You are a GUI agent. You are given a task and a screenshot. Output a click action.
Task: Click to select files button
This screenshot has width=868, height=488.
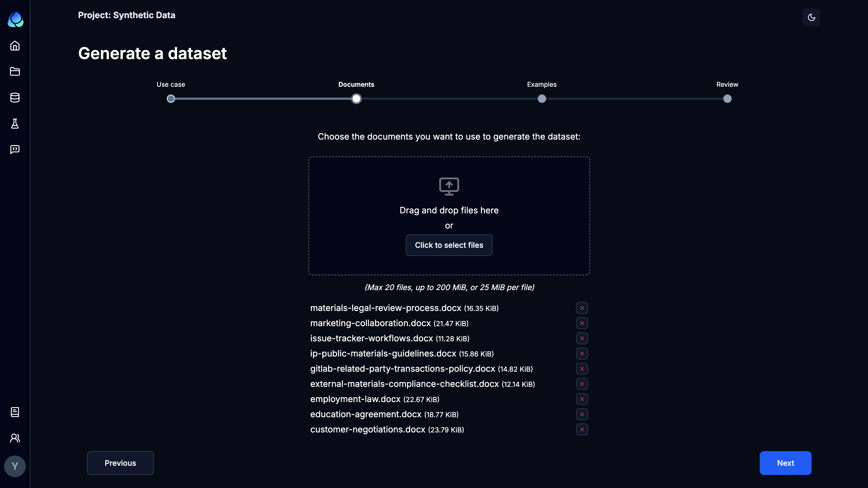tap(449, 245)
